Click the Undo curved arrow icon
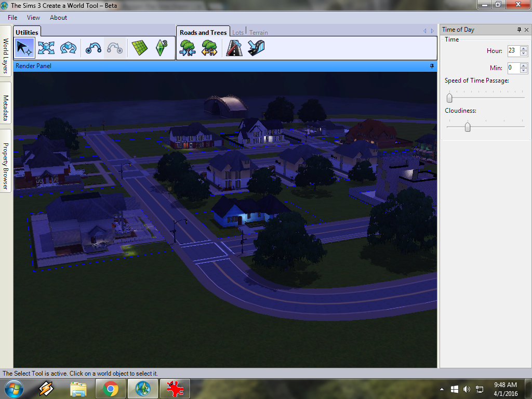This screenshot has width=532, height=399. click(94, 48)
